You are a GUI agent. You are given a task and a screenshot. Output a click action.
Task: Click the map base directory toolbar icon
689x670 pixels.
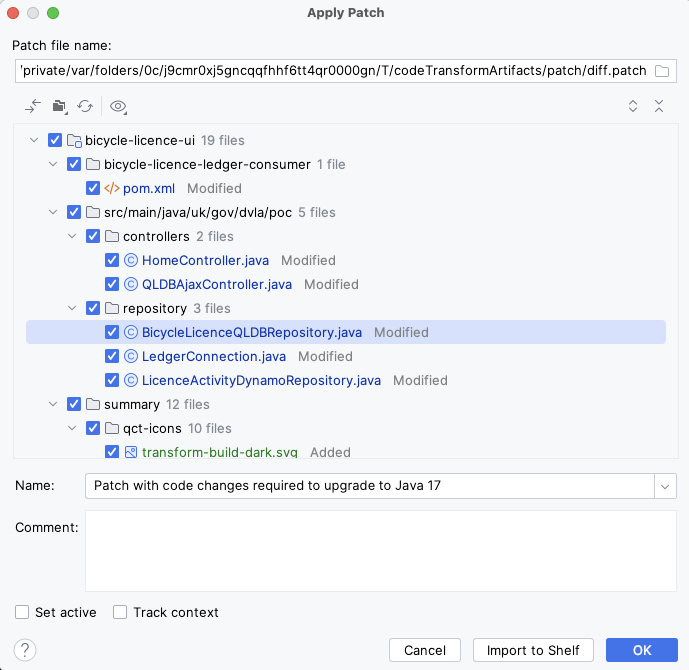point(33,106)
